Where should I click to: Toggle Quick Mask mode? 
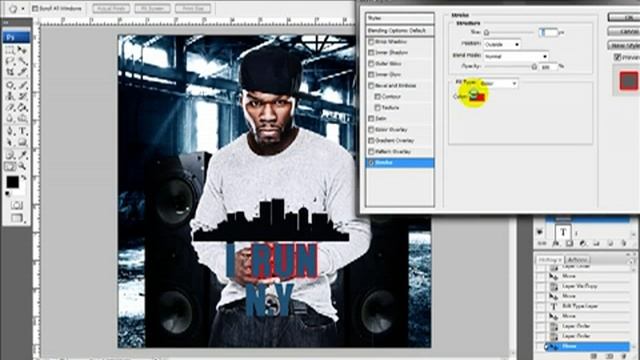click(16, 205)
